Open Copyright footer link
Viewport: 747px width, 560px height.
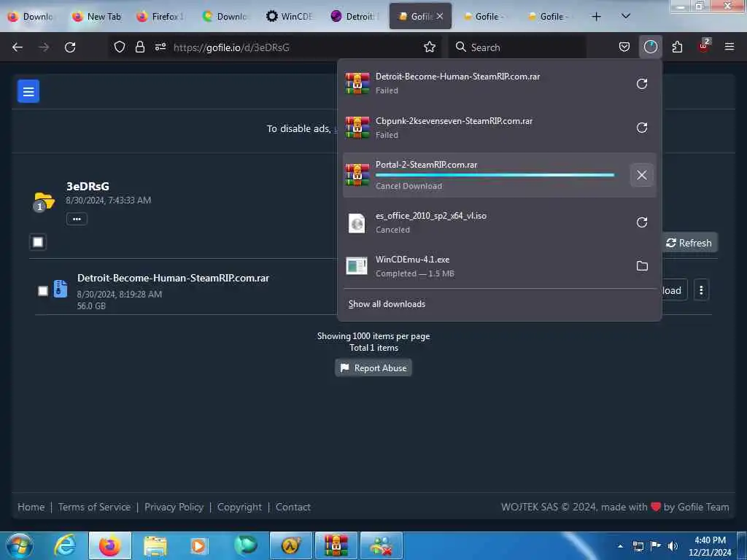pyautogui.click(x=239, y=507)
